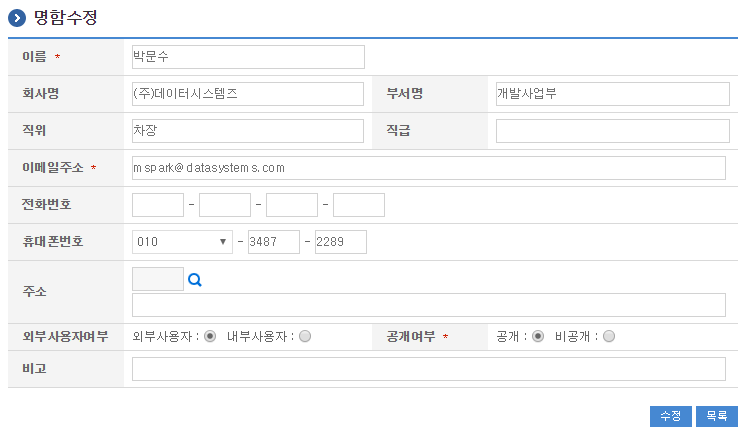747x436 pixels.
Task: Click the address search magnifier icon
Action: [x=195, y=281]
